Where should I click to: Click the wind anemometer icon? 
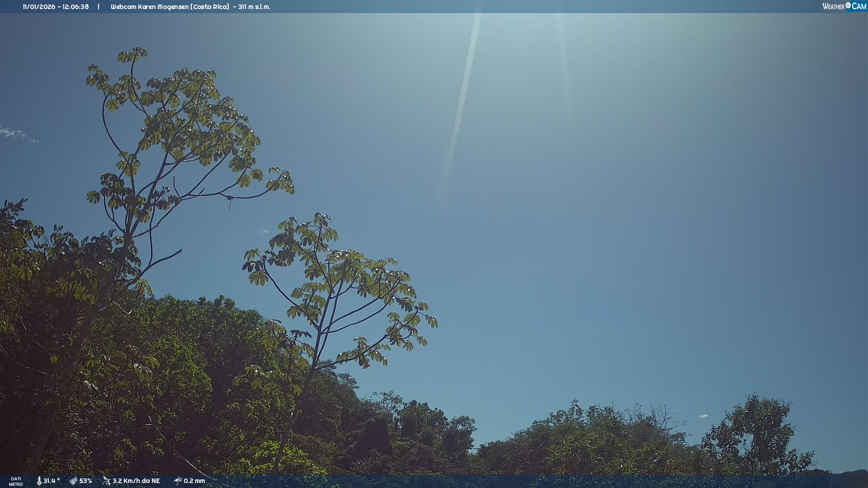click(106, 481)
